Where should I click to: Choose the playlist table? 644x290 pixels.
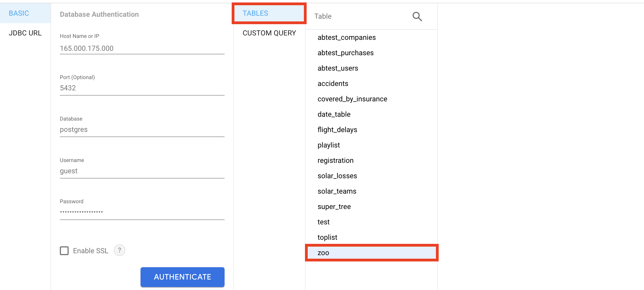click(x=329, y=145)
